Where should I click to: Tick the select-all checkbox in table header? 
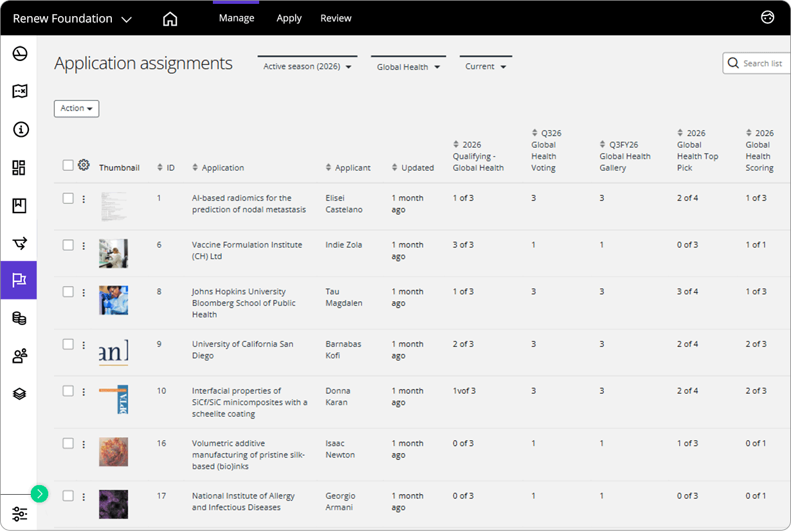coord(68,165)
